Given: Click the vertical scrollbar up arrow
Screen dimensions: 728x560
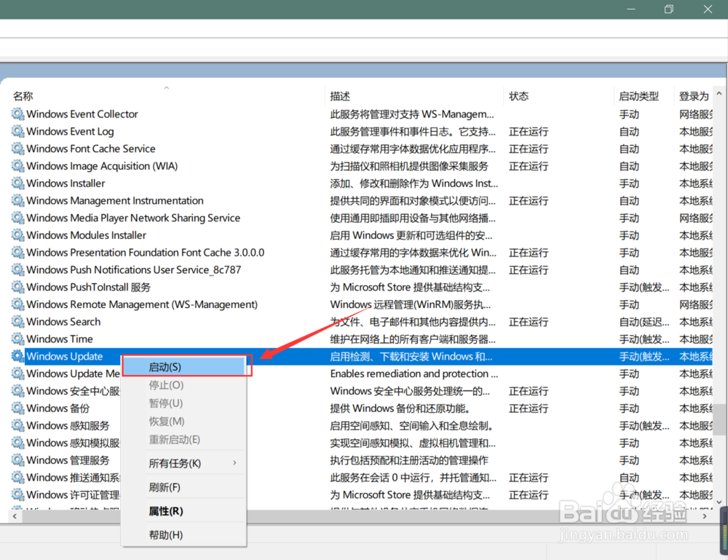Looking at the screenshot, I should 720,93.
